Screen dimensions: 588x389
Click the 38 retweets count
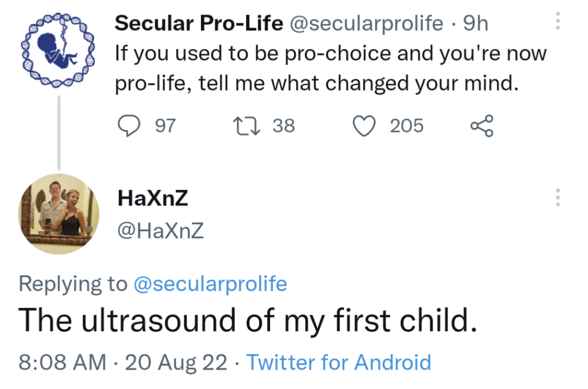click(x=284, y=125)
